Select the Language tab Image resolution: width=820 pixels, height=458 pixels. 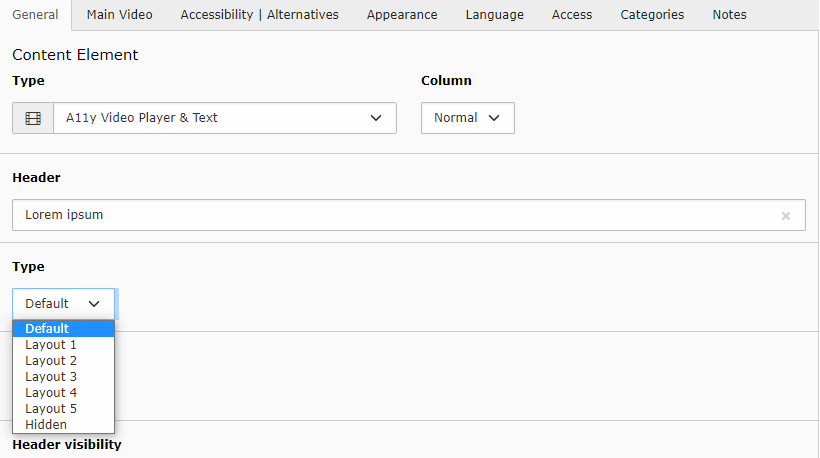coord(495,15)
